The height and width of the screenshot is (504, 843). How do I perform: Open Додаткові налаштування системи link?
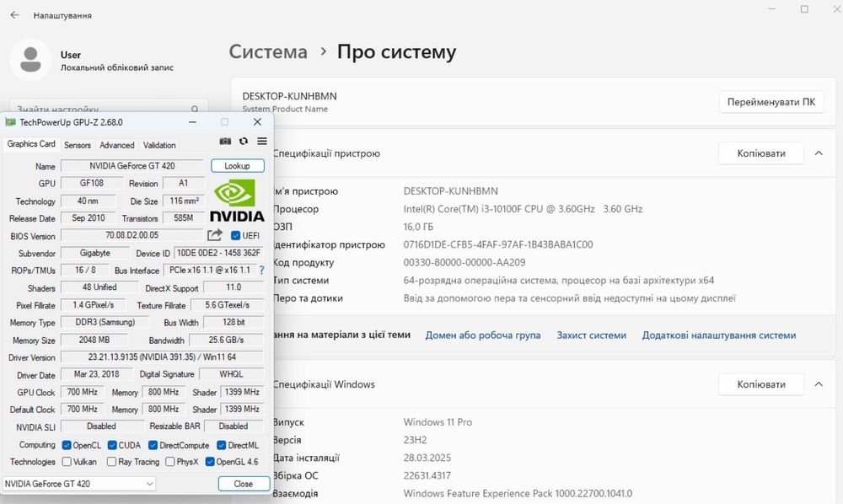click(x=719, y=335)
